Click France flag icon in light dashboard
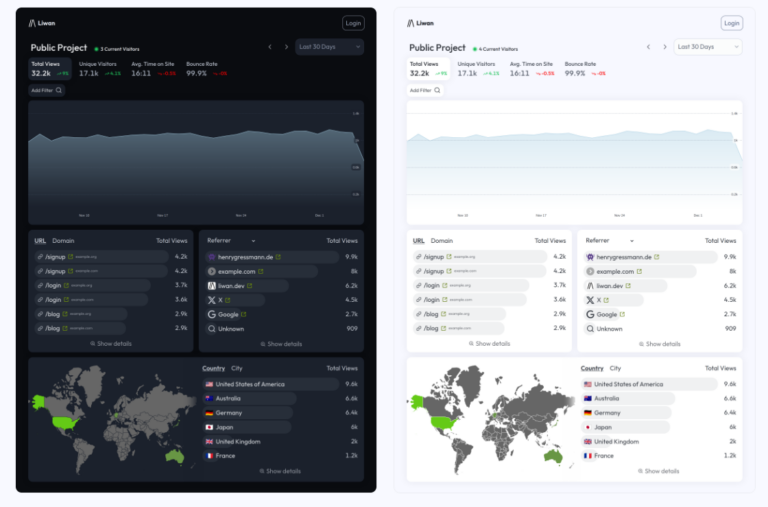The image size is (768, 507). tap(588, 456)
